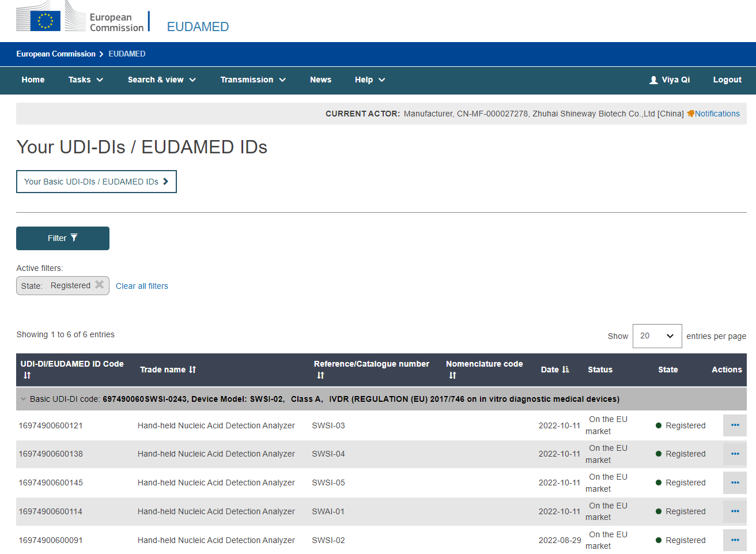Image resolution: width=756 pixels, height=554 pixels.
Task: Sort by Nomenclature code arrows icon
Action: [x=453, y=375]
